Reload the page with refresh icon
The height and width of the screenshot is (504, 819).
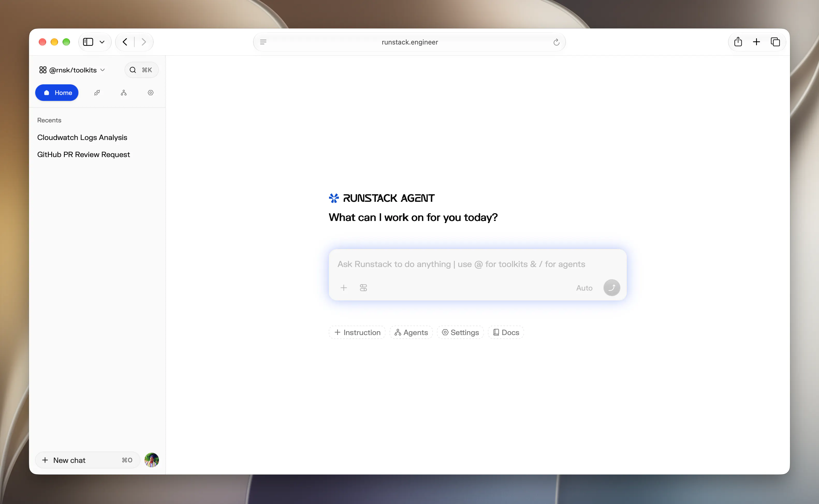pyautogui.click(x=556, y=42)
